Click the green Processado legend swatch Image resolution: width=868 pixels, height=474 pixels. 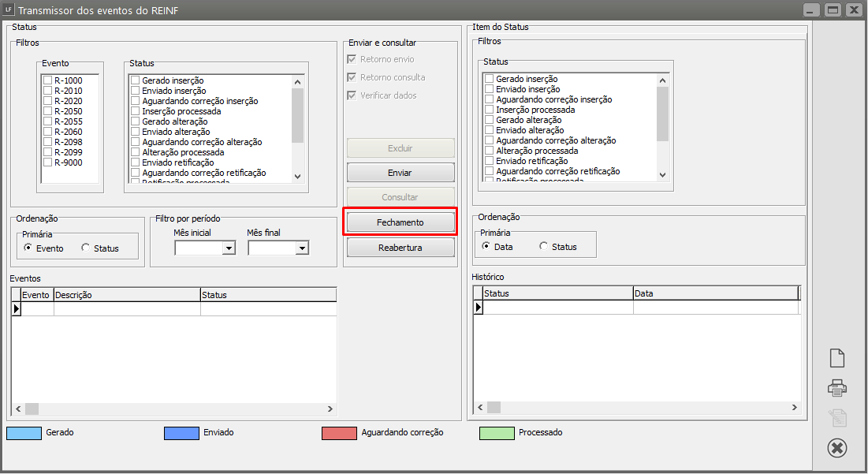tap(496, 433)
